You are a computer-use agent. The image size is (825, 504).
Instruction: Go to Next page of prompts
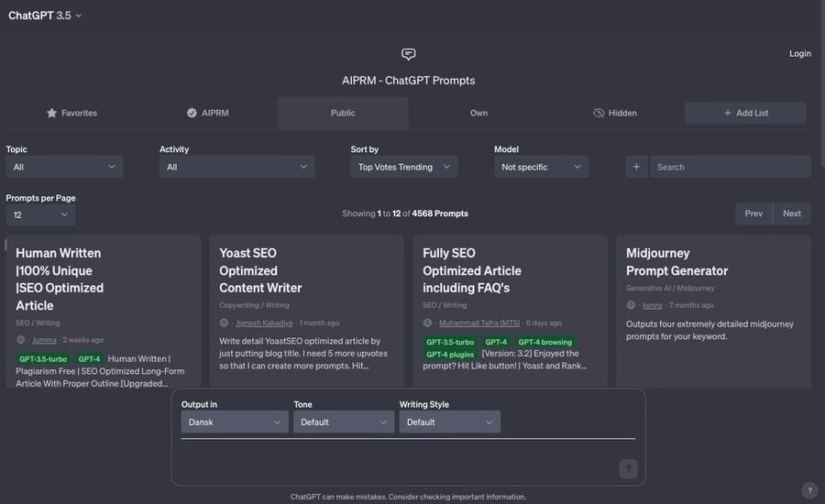tap(792, 214)
